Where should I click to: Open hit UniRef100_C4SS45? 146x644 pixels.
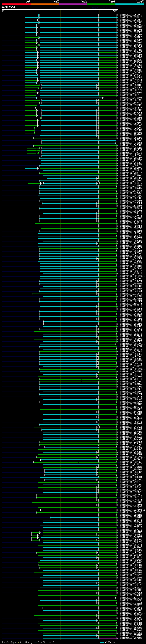click(x=131, y=311)
